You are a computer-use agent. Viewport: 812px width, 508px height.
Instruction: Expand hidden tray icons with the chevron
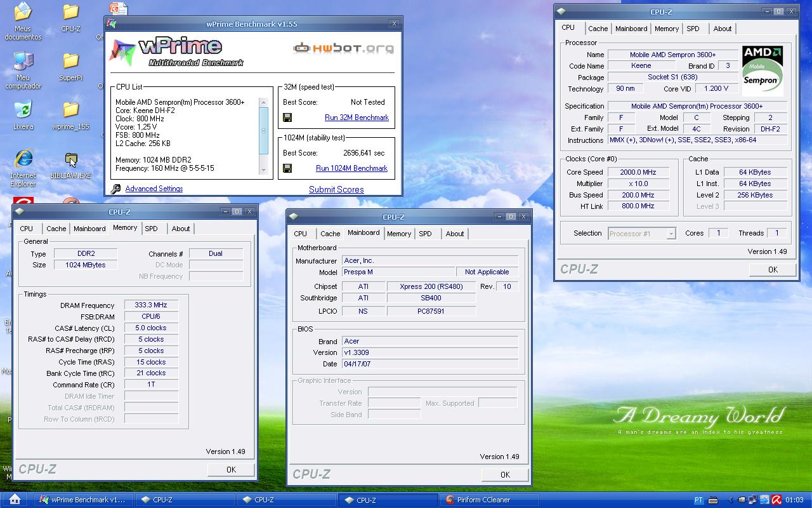[731, 500]
